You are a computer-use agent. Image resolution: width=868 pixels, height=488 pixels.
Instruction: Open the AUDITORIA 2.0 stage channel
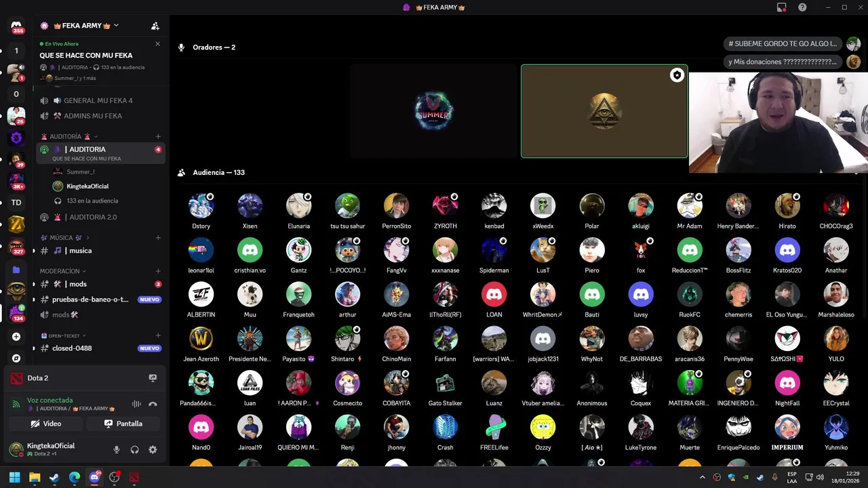point(102,217)
